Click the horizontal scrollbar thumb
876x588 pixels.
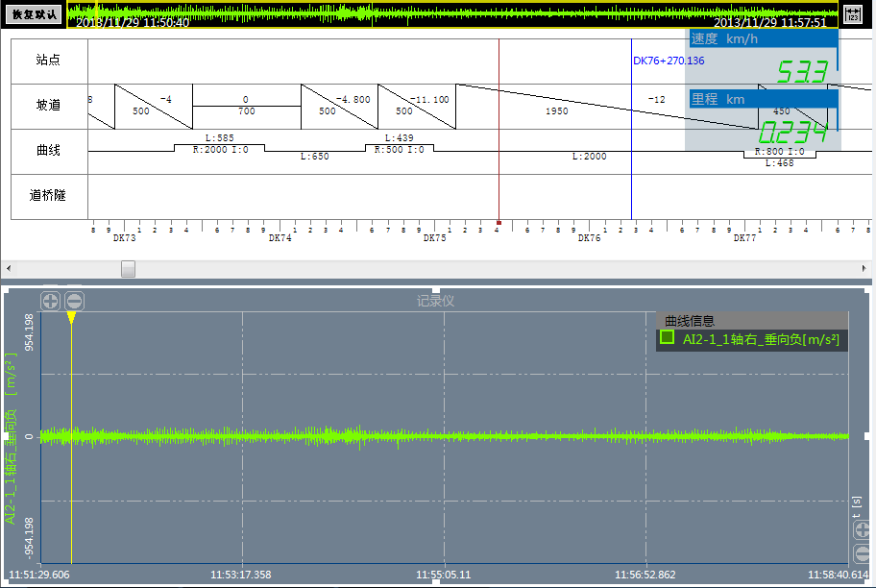[x=128, y=269]
